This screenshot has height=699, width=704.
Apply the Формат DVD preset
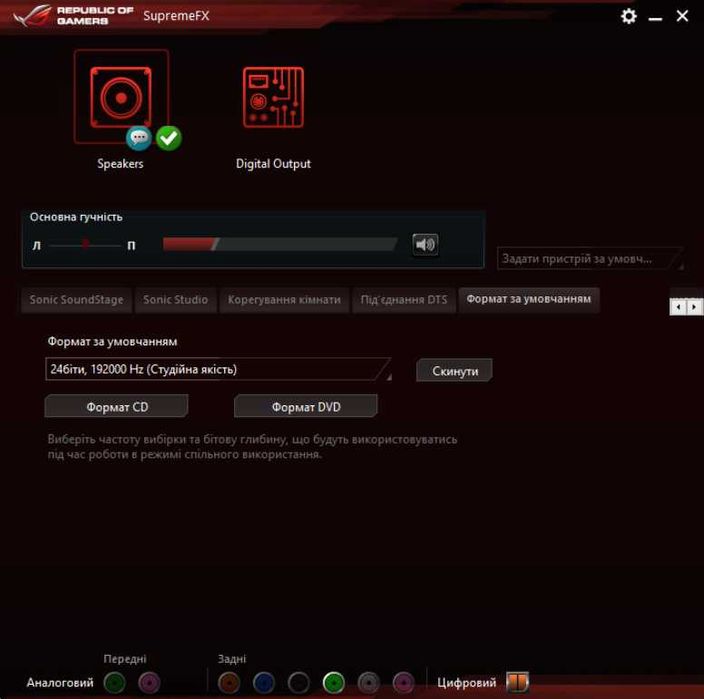pos(306,407)
